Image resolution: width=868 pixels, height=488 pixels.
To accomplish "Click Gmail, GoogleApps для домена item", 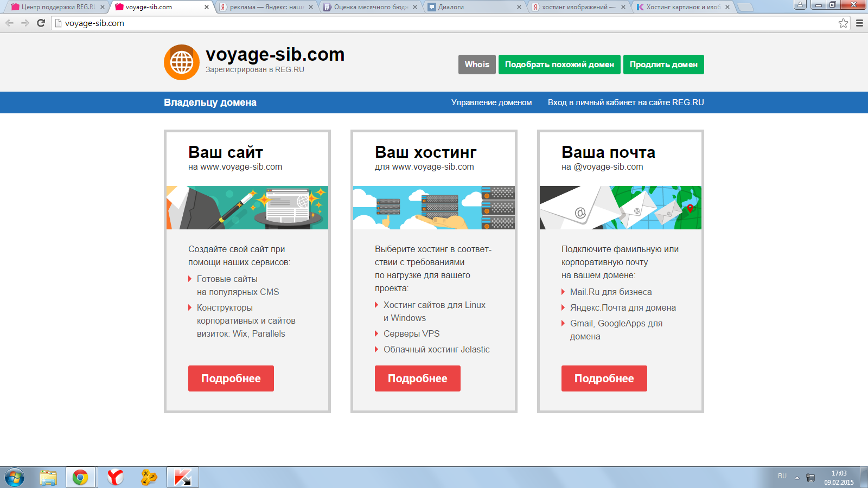I will pos(616,330).
